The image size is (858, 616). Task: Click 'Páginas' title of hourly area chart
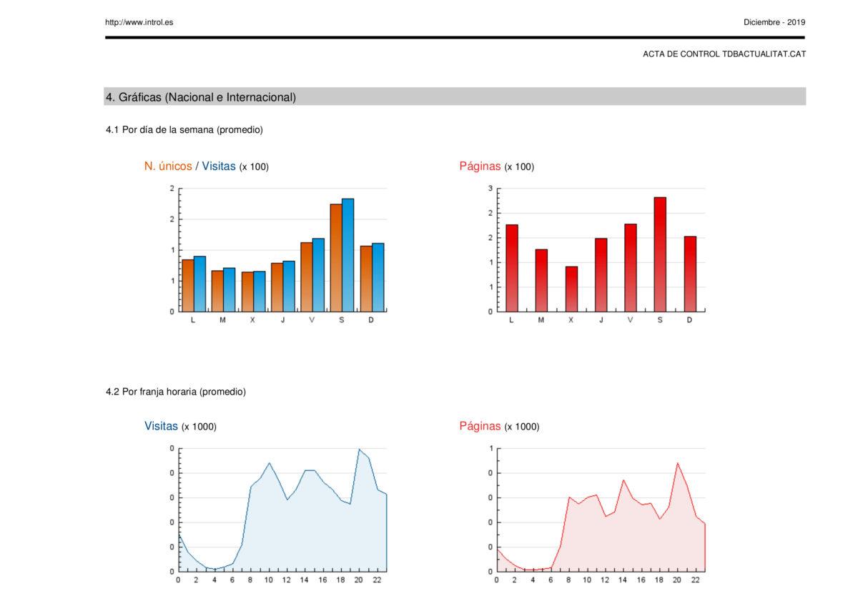[480, 426]
